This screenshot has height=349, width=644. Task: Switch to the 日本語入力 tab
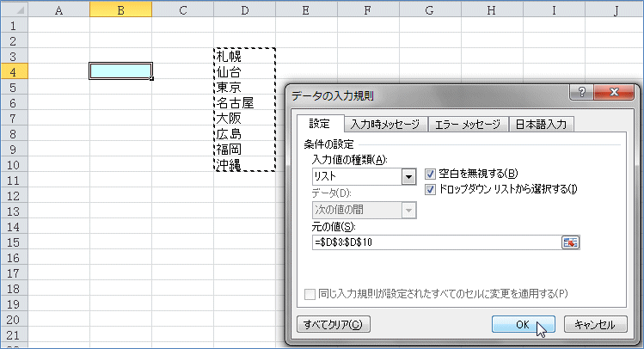[x=541, y=125]
